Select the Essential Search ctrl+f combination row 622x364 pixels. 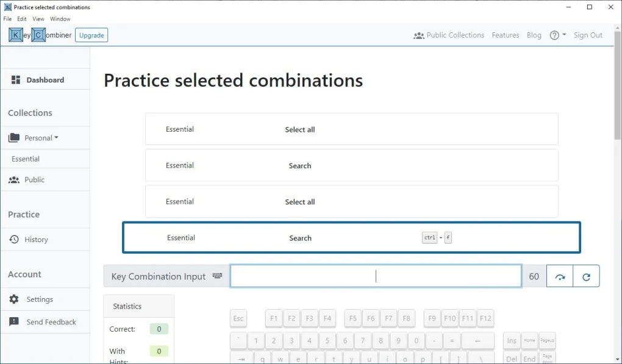click(351, 237)
